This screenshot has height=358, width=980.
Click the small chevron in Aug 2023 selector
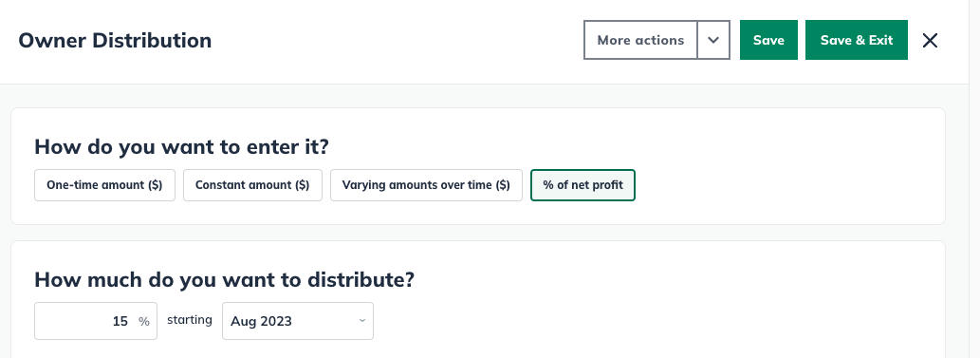pos(361,321)
